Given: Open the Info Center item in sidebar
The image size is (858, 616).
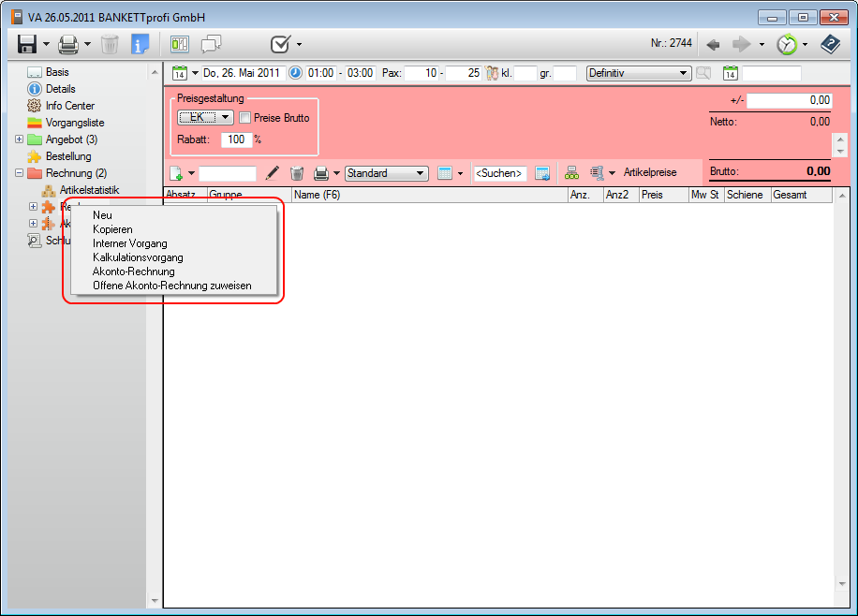Looking at the screenshot, I should pyautogui.click(x=69, y=106).
